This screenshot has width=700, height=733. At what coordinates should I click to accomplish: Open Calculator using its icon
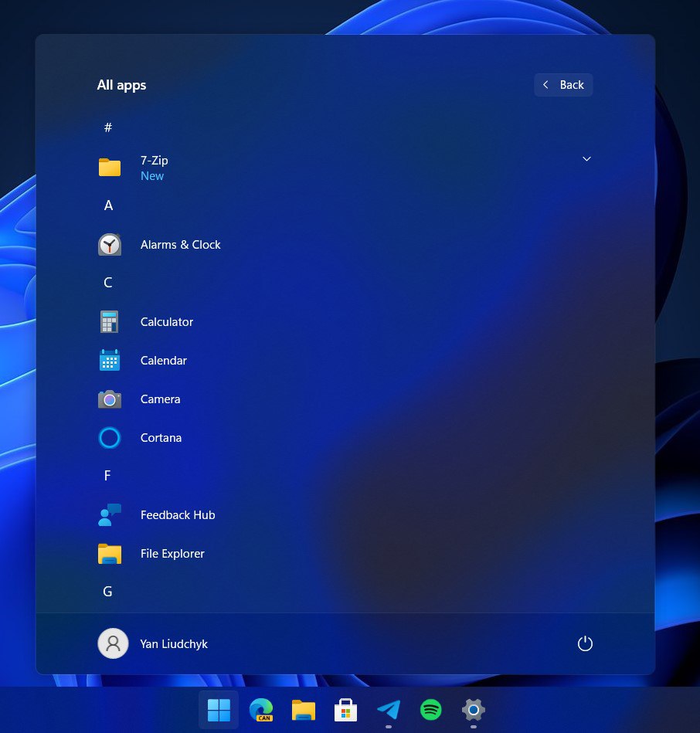110,321
